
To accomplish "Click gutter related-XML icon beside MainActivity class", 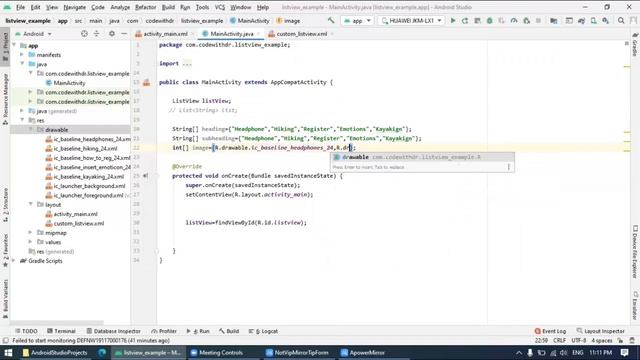I will pyautogui.click(x=147, y=82).
